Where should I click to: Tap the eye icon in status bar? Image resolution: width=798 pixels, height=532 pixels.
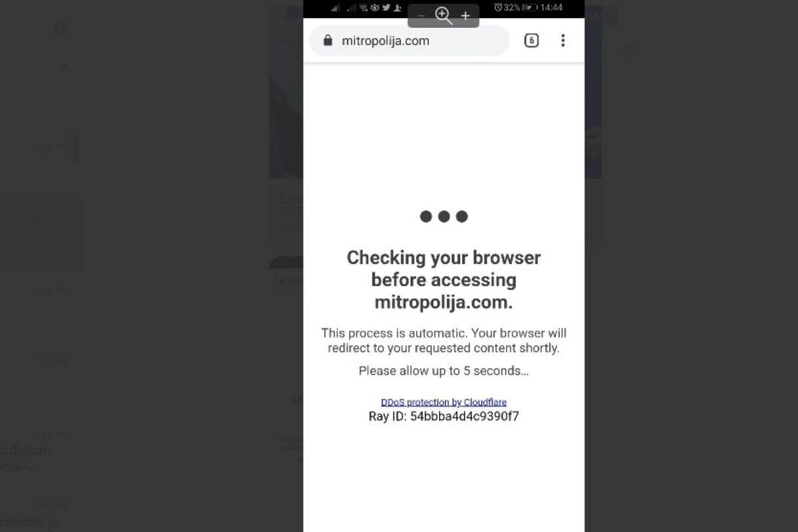coord(374,8)
